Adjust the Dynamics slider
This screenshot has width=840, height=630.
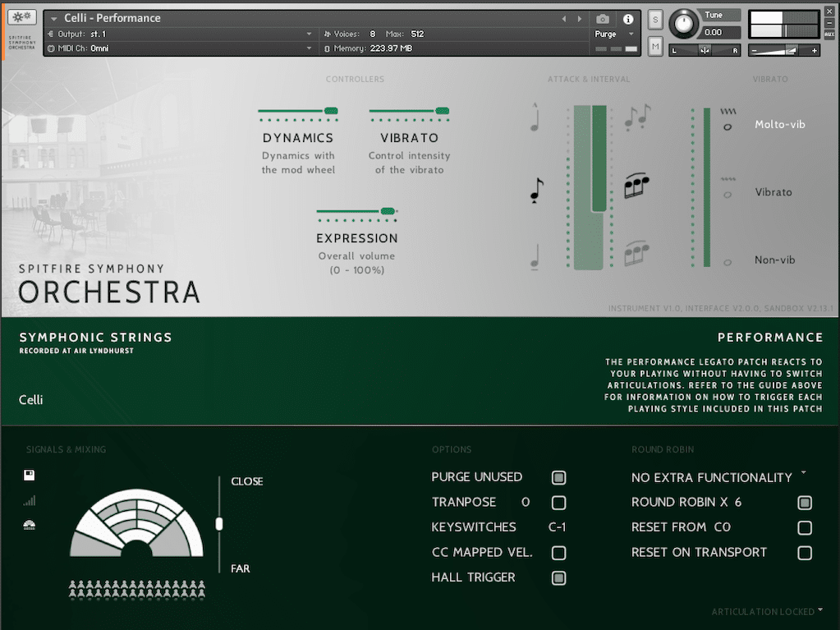298,111
